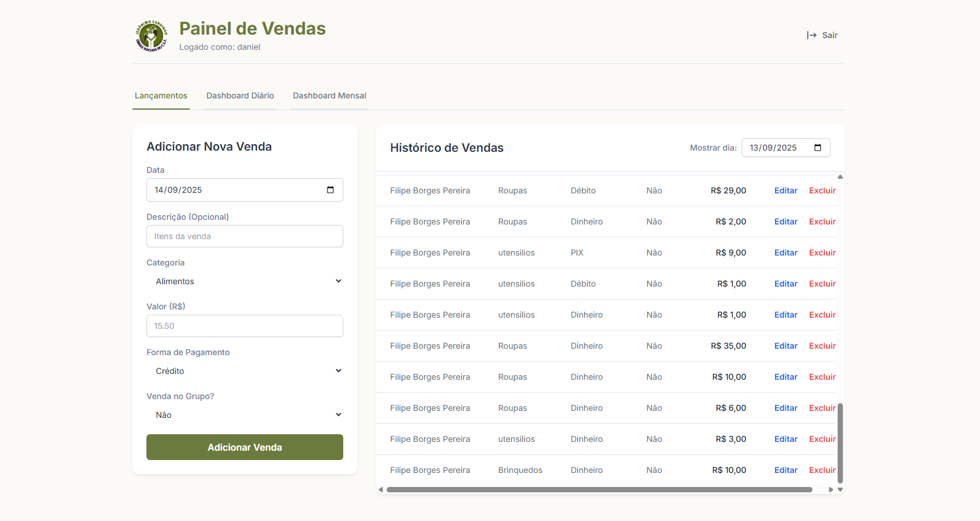This screenshot has height=521, width=980.
Task: Click the R$ 9,00 value cell
Action: point(730,253)
